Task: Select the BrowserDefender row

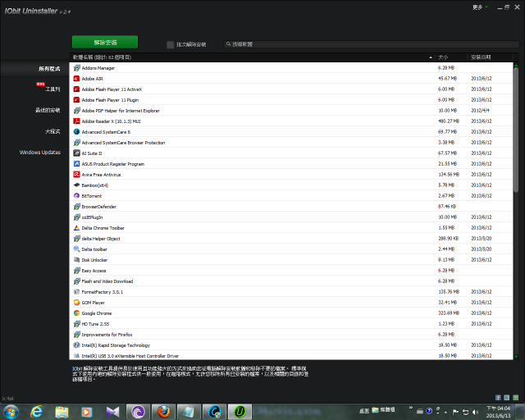Action: [291, 207]
